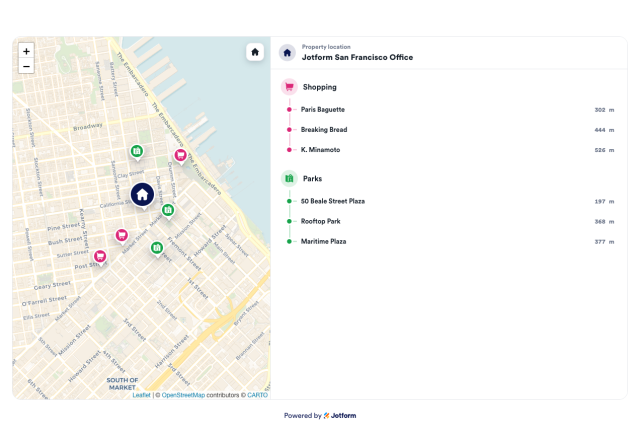
Task: Open the OpenStreetMap attribution link
Action: tap(183, 395)
